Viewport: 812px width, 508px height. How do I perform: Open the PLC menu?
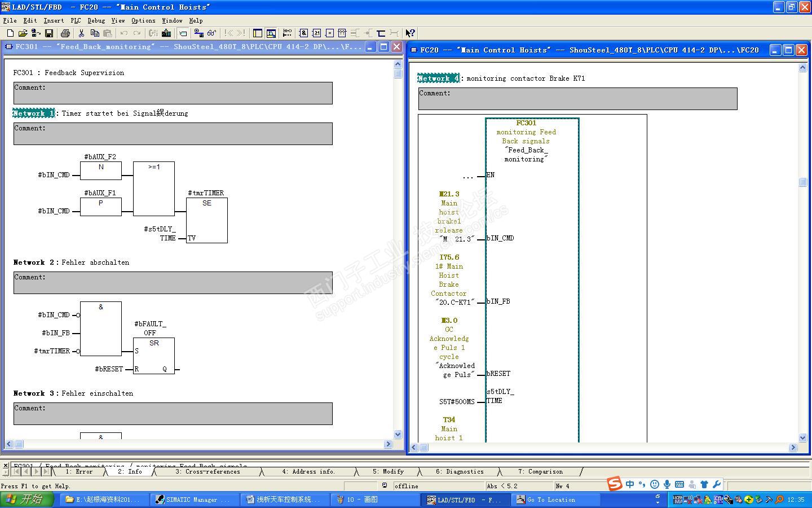76,20
